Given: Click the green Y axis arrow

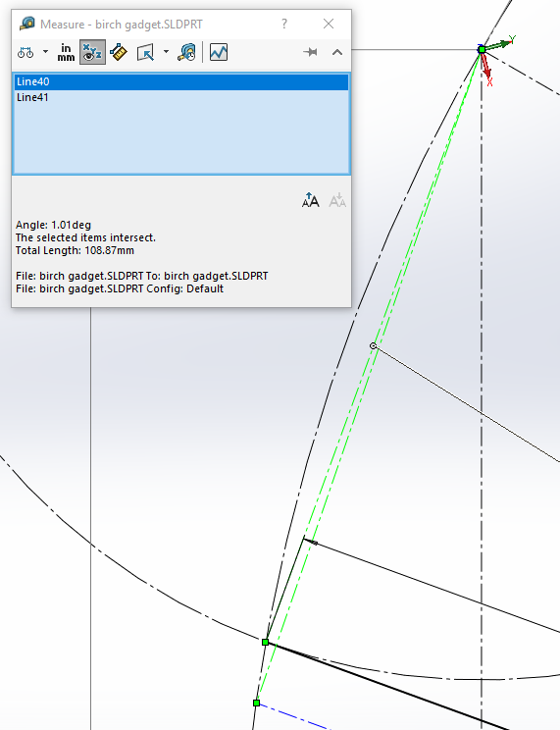Looking at the screenshot, I should pos(500,43).
